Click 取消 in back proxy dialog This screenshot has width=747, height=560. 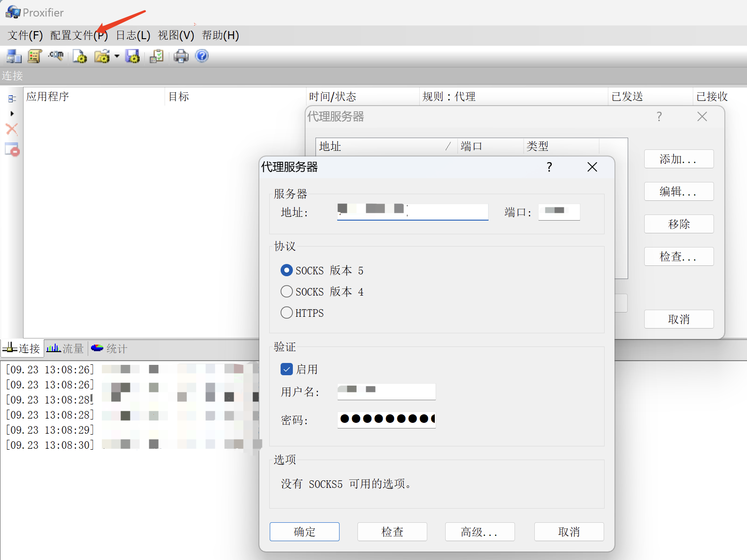click(679, 319)
